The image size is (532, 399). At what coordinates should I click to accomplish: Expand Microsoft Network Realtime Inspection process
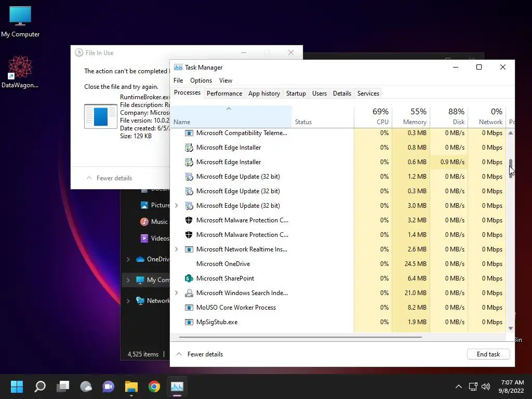177,249
